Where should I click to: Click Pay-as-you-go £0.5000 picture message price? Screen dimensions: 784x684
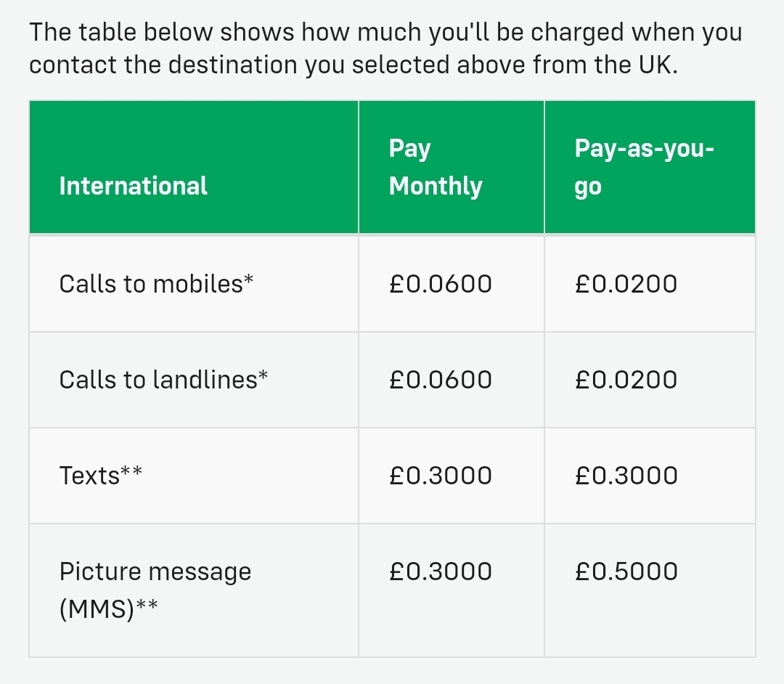626,571
